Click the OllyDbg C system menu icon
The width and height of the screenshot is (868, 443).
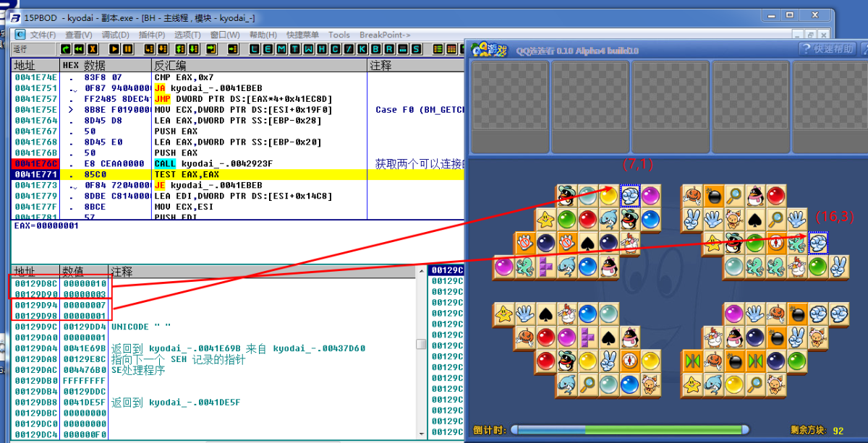point(19,35)
